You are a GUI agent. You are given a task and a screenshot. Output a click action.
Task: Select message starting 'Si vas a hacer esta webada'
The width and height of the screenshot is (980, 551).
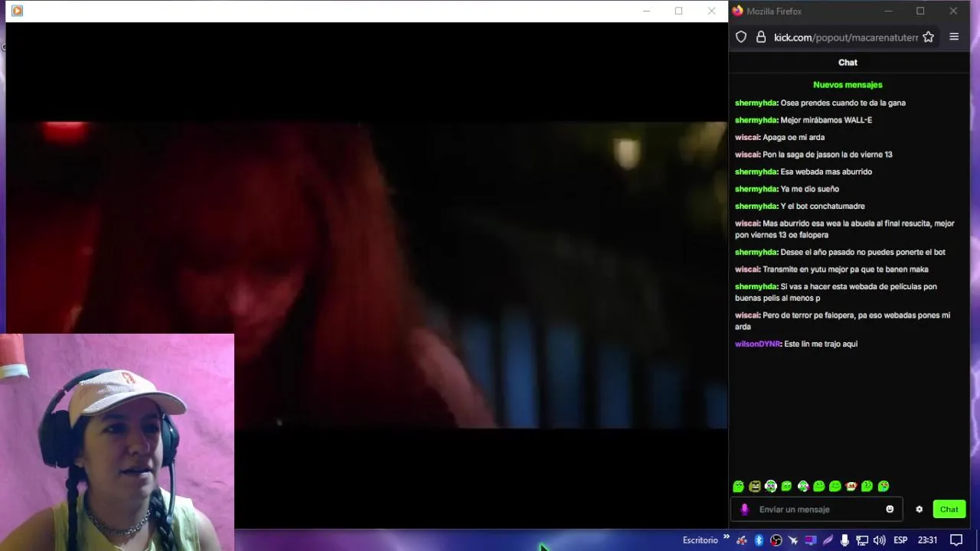pos(836,292)
